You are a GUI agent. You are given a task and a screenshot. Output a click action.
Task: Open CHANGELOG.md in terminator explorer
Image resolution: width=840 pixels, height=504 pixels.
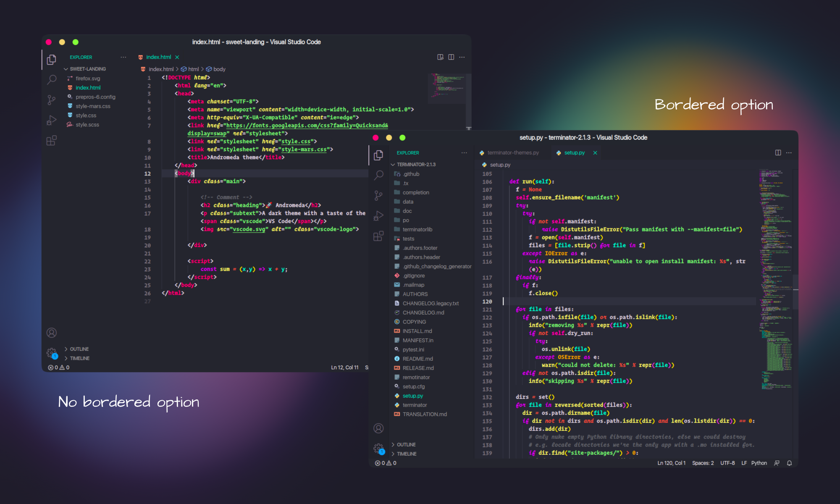(423, 312)
